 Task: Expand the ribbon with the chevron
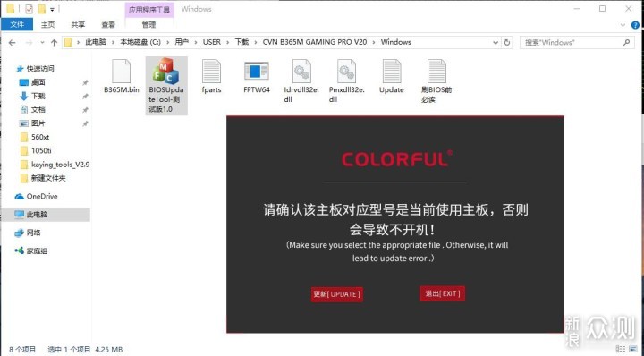click(623, 25)
